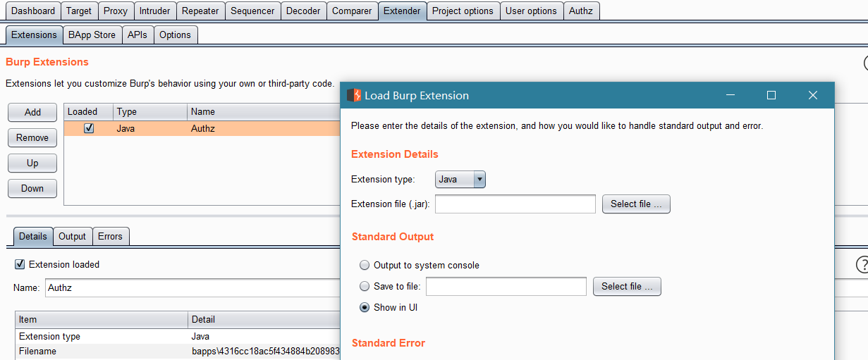Go to the Intruder tab
This screenshot has height=360, width=868.
pos(154,11)
